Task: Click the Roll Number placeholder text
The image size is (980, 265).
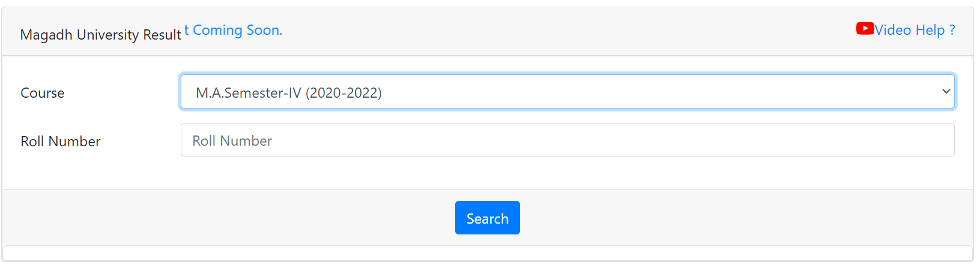Action: (x=232, y=141)
